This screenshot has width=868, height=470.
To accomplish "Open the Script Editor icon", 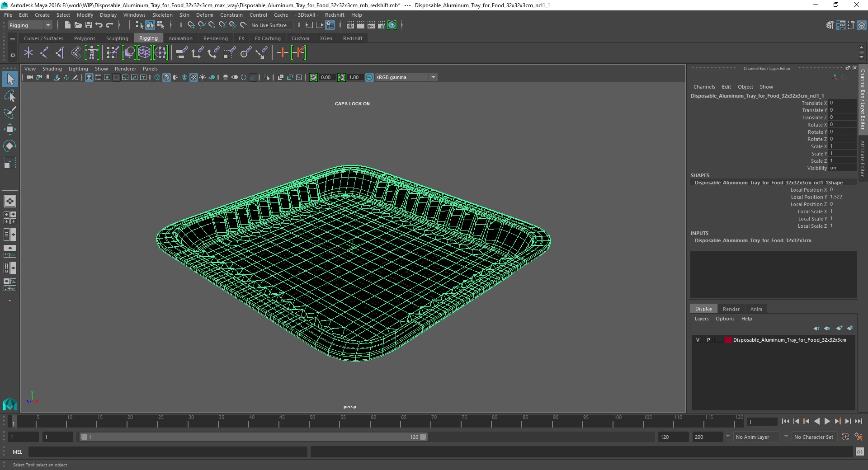I will 860,451.
